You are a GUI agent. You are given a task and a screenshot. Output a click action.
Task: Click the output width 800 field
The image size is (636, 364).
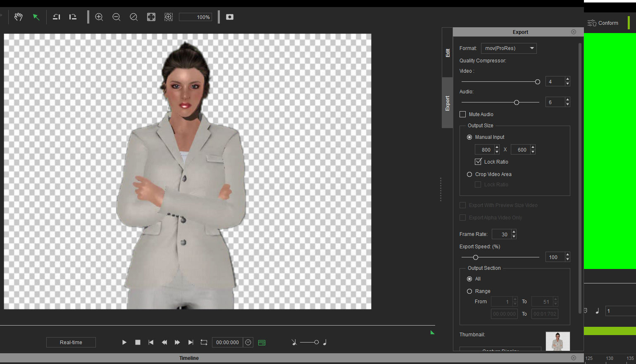tap(485, 150)
